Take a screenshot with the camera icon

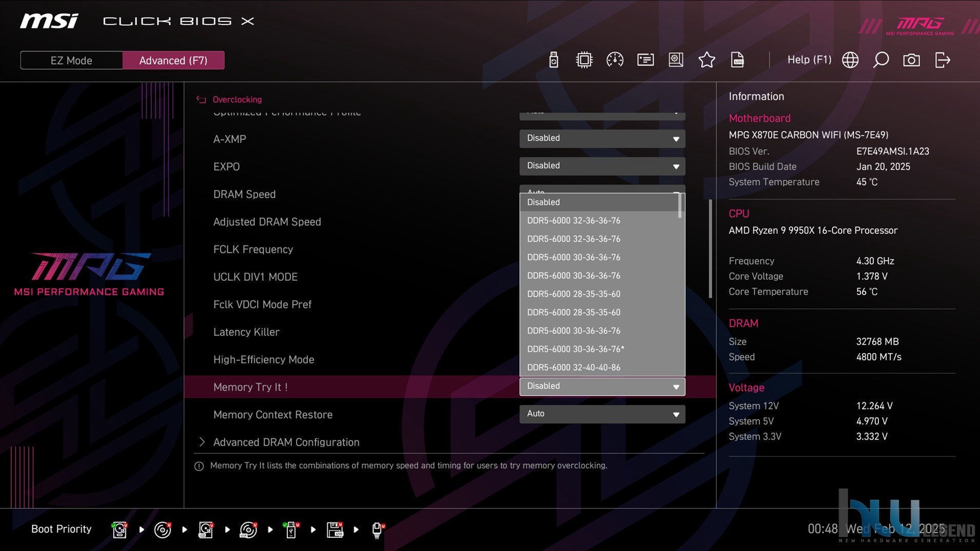pyautogui.click(x=911, y=60)
